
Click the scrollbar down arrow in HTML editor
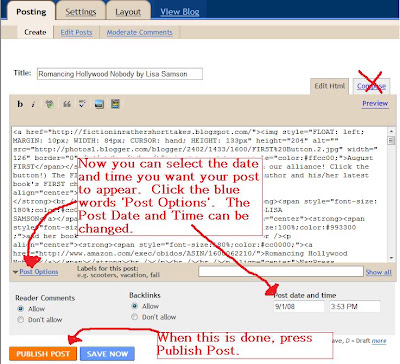(391, 258)
